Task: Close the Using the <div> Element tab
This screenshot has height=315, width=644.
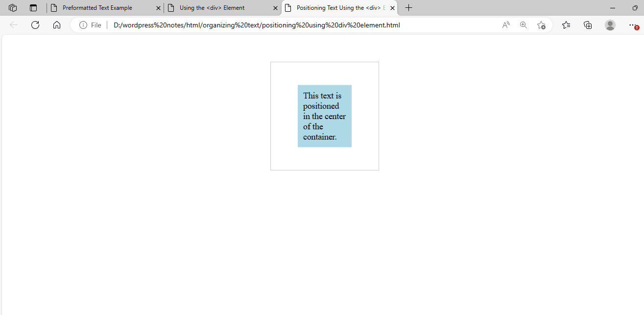Action: [x=275, y=8]
